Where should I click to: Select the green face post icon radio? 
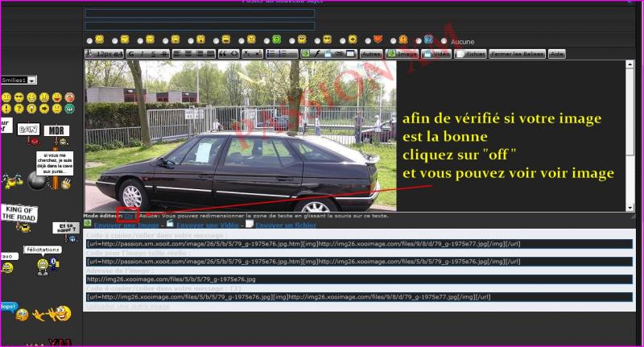pyautogui.click(x=266, y=41)
